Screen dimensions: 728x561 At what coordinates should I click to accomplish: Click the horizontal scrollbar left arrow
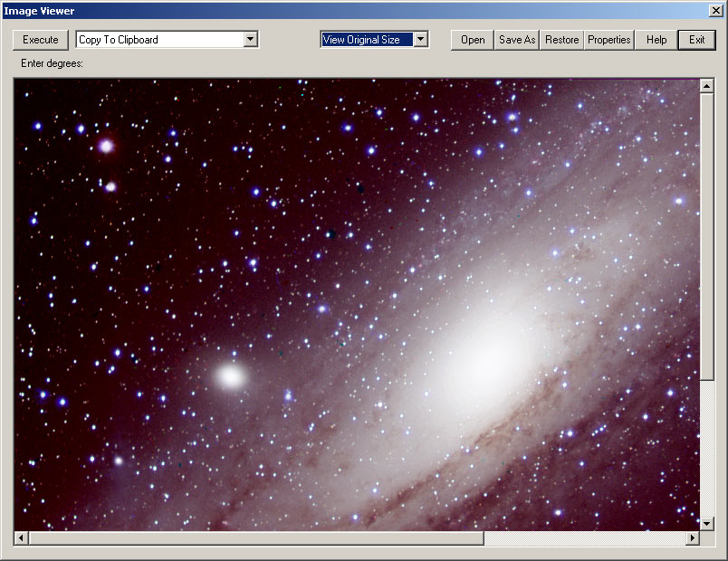pos(21,538)
